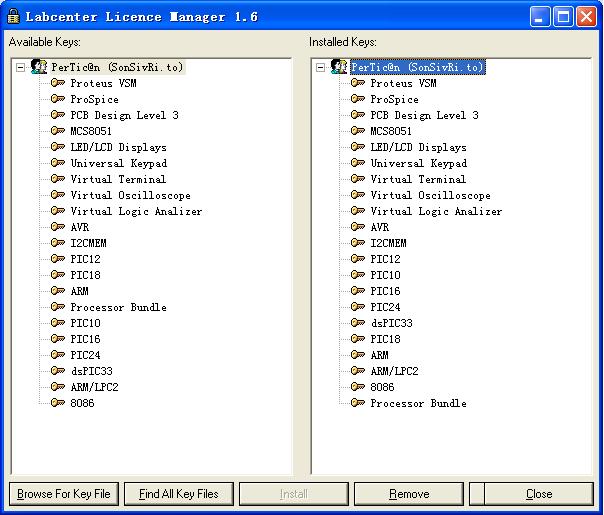Click the PerTic@n user icon in Installed Keys

[340, 67]
